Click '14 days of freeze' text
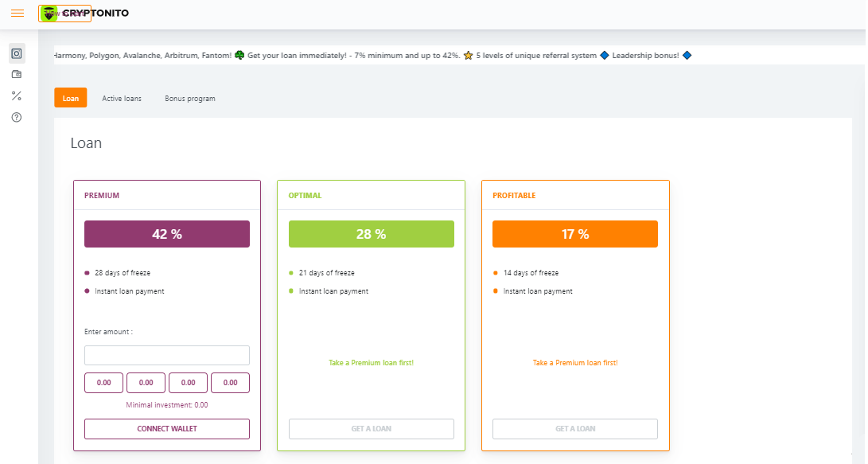Image resolution: width=868 pixels, height=464 pixels. pos(531,273)
